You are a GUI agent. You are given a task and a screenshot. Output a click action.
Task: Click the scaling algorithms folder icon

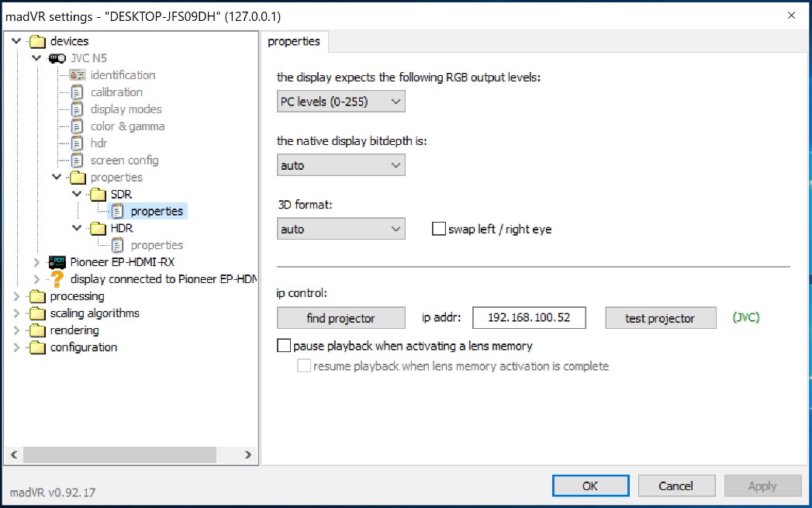(x=37, y=314)
